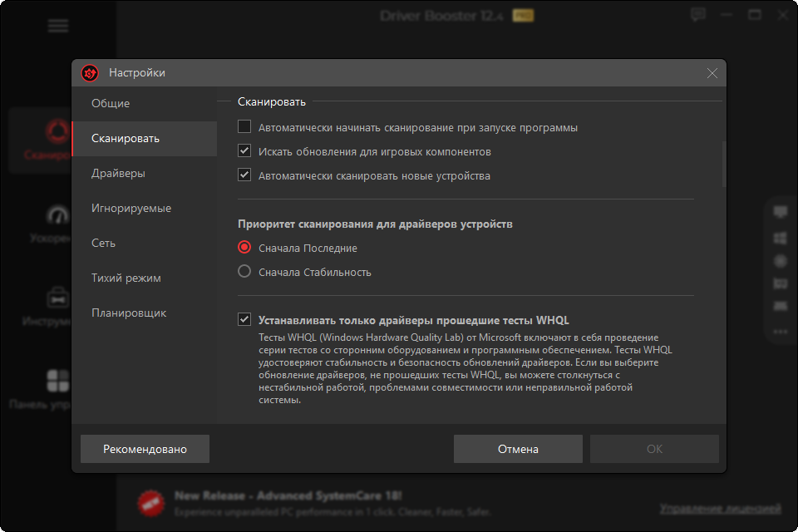
Task: Toggle automatically scan new devices checkbox
Action: pyautogui.click(x=244, y=175)
